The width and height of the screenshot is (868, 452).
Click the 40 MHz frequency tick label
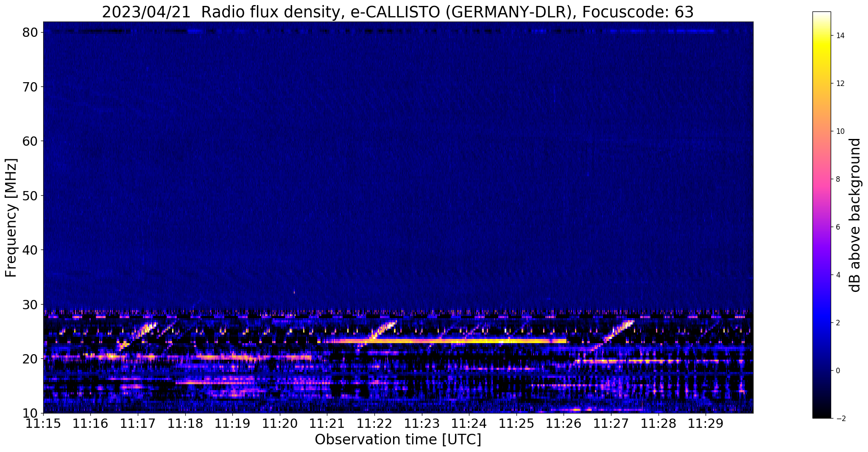[31, 250]
